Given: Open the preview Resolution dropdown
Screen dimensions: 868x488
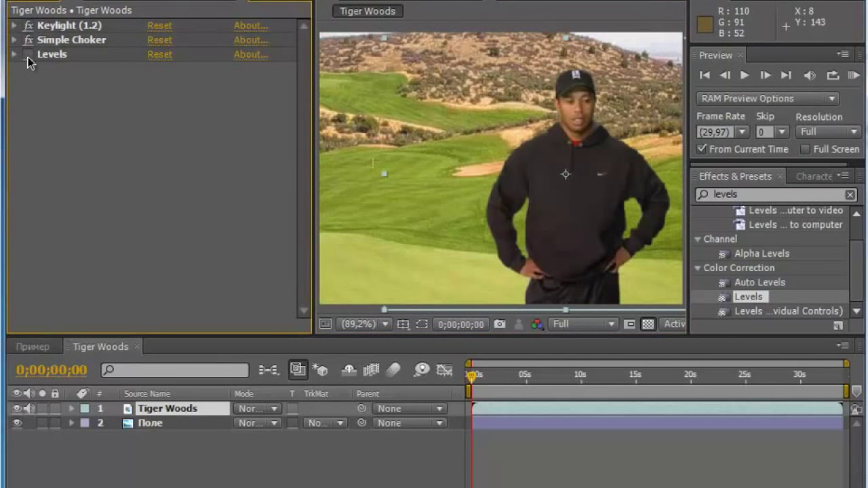Looking at the screenshot, I should tap(828, 132).
